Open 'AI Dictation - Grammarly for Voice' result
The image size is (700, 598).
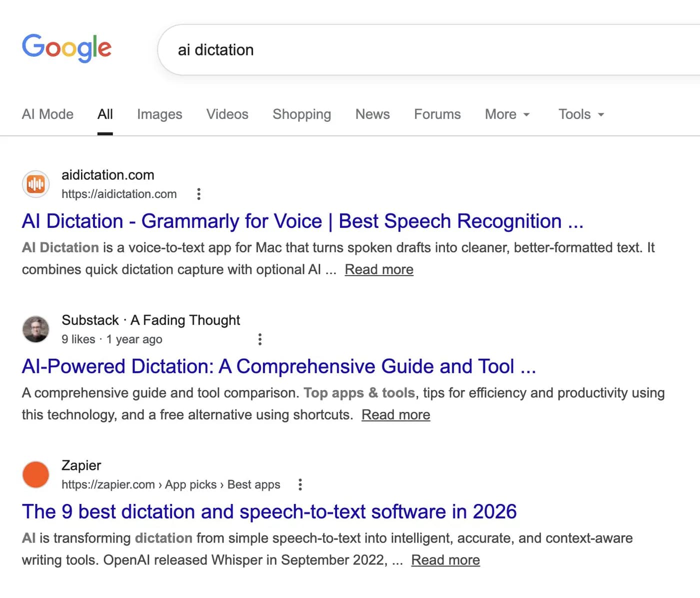point(302,221)
